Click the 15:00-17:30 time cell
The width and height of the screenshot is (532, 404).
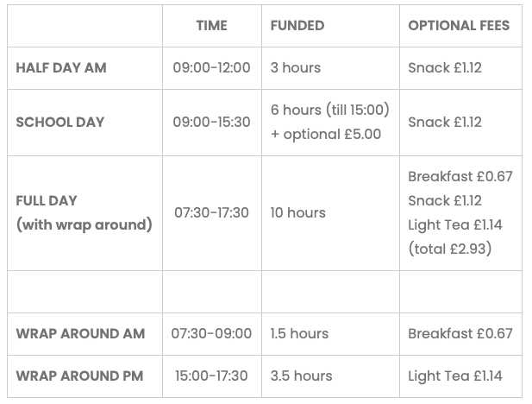tap(211, 376)
